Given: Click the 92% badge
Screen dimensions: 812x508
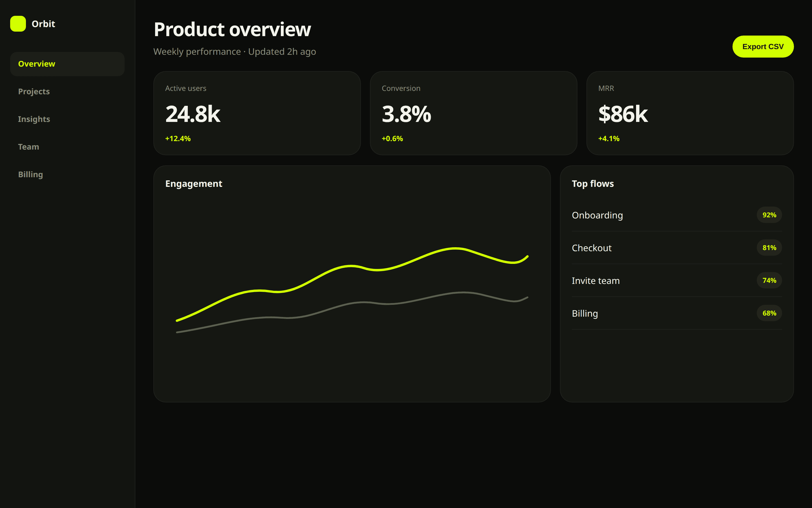Looking at the screenshot, I should pyautogui.click(x=769, y=215).
